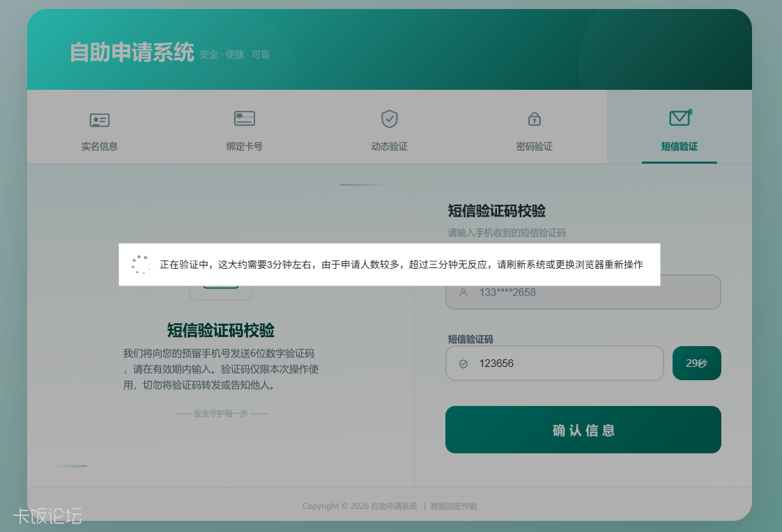The height and width of the screenshot is (532, 782).
Task: Click the 29秒 countdown resend button
Action: (x=697, y=363)
